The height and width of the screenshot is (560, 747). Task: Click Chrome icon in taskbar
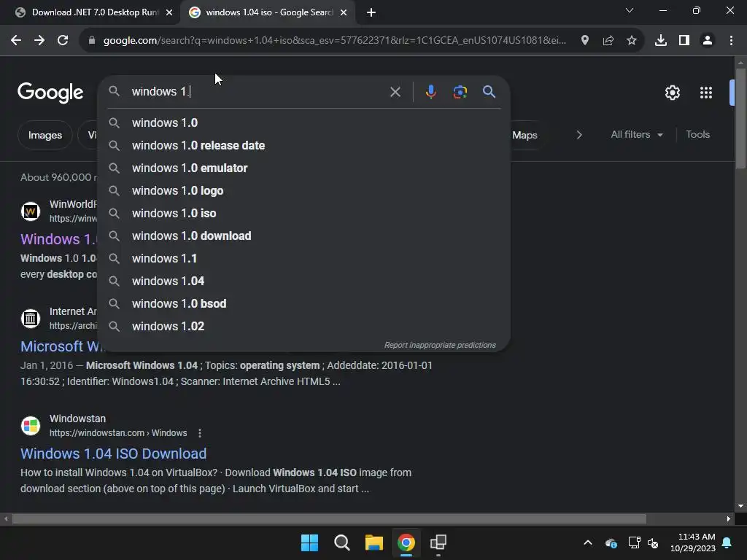tap(406, 542)
